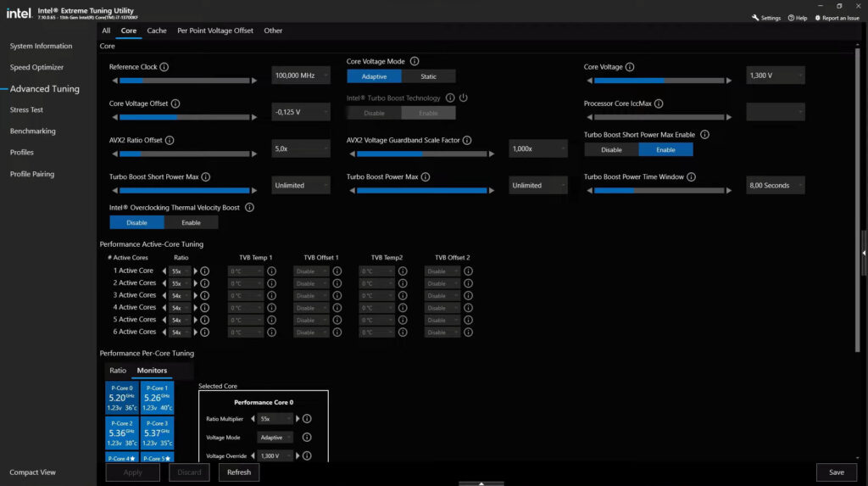Expand the Core Voltage 1,300 V dropdown
The width and height of the screenshot is (868, 486).
tap(775, 75)
